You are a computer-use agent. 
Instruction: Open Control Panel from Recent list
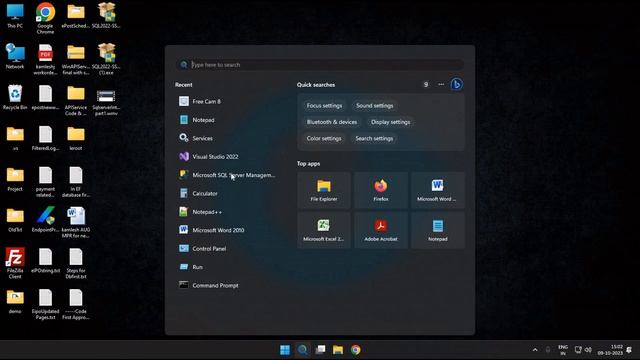[227, 248]
